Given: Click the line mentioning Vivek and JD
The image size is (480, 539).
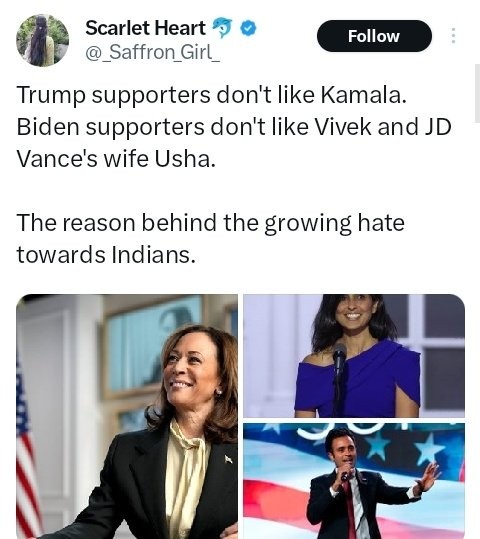Looking at the screenshot, I should pos(234,127).
